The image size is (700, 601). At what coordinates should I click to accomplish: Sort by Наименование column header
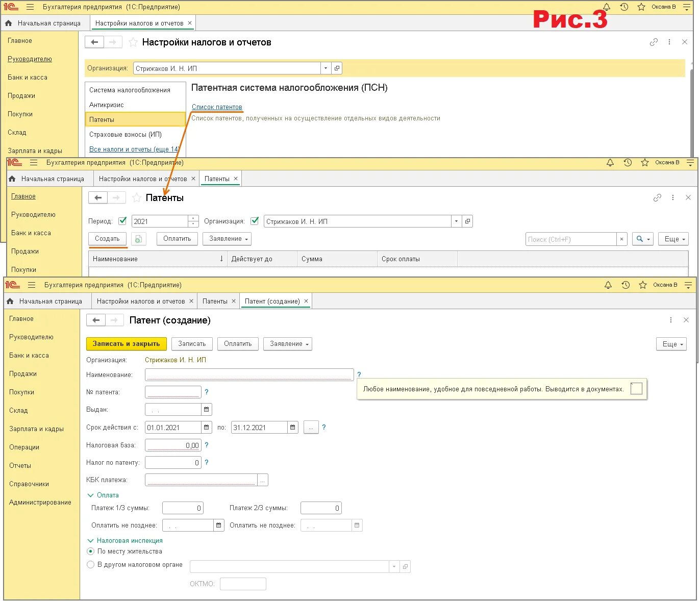[x=158, y=259]
